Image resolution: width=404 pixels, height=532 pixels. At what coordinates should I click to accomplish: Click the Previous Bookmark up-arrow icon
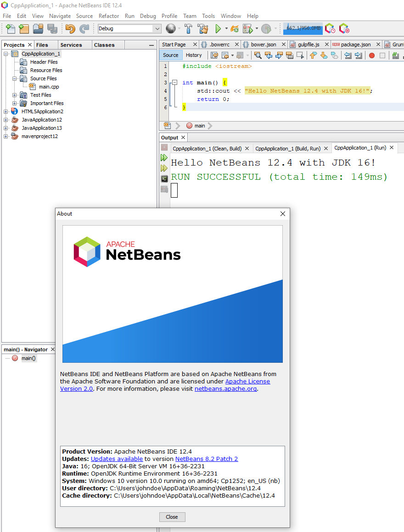click(x=313, y=55)
